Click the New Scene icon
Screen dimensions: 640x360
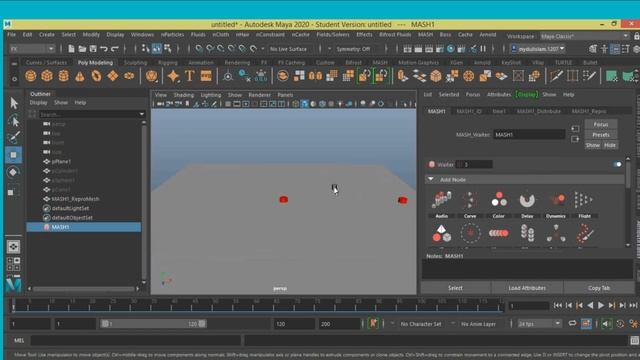[x=71, y=49]
